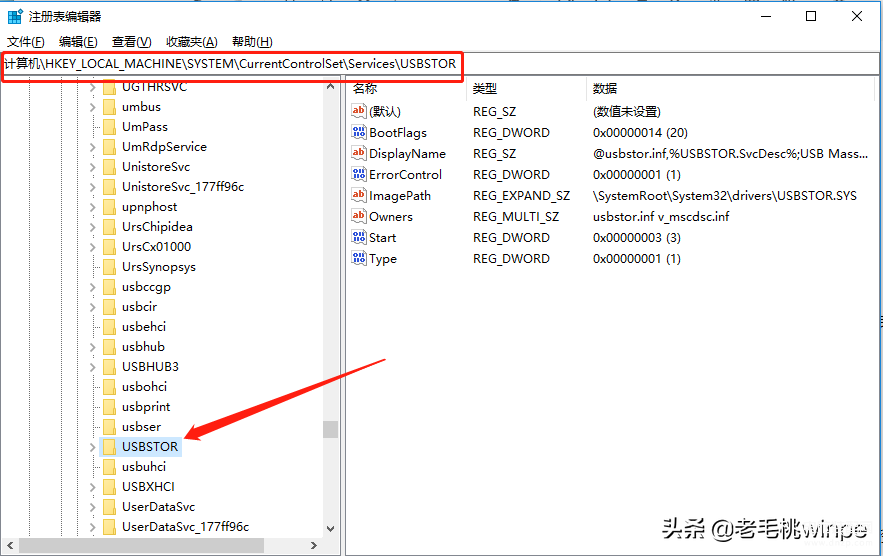Expand the UrsCx01000 key

(x=93, y=247)
